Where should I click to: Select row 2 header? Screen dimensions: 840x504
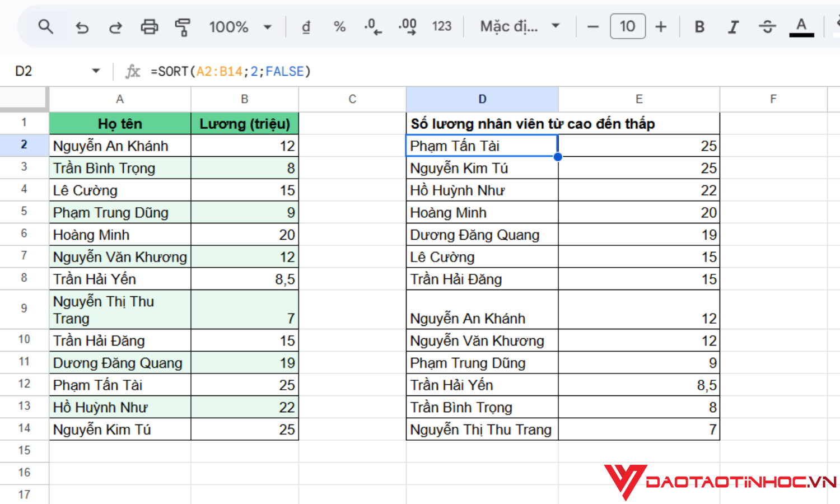[24, 145]
